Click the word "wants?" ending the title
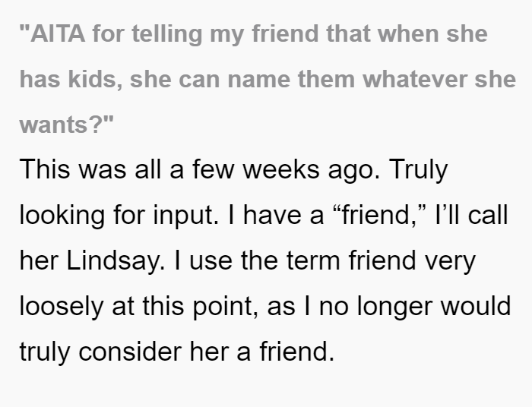This screenshot has height=407, width=532. click(x=61, y=125)
